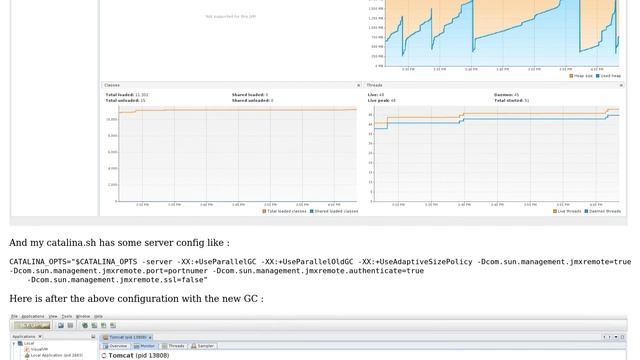This screenshot has width=640, height=360.
Task: Click the "Total loaded" classes statistic
Action: pos(127,95)
